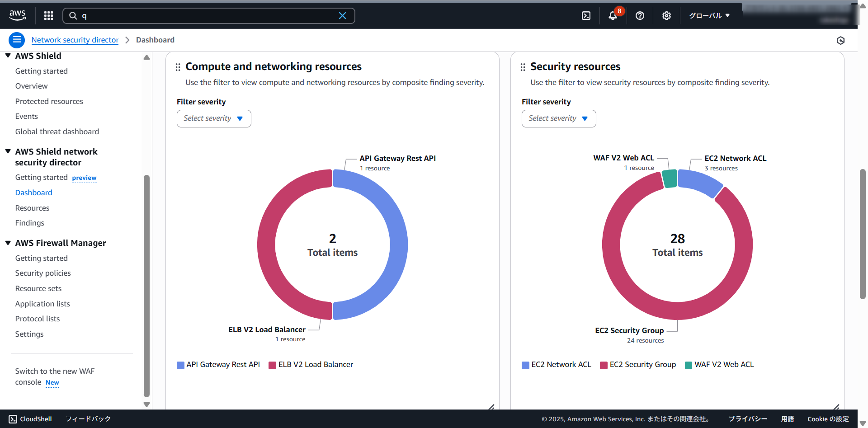Clear the search field with X icon
This screenshot has width=868, height=428.
342,16
